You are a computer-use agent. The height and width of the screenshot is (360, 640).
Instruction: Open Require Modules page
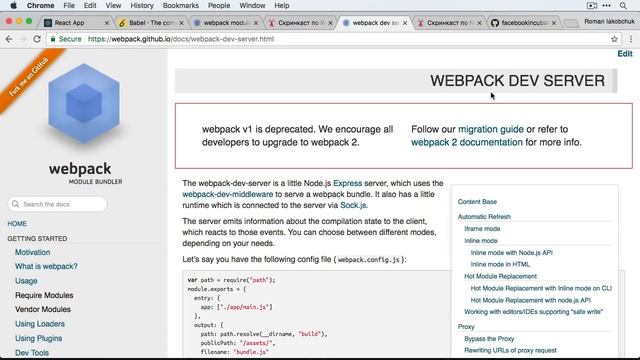[44, 295]
